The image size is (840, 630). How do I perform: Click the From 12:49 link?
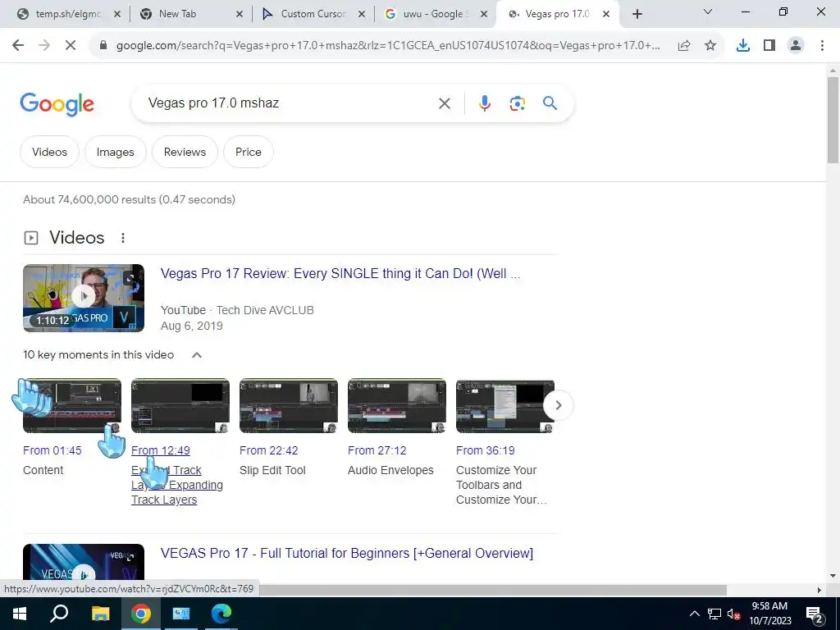click(x=160, y=450)
